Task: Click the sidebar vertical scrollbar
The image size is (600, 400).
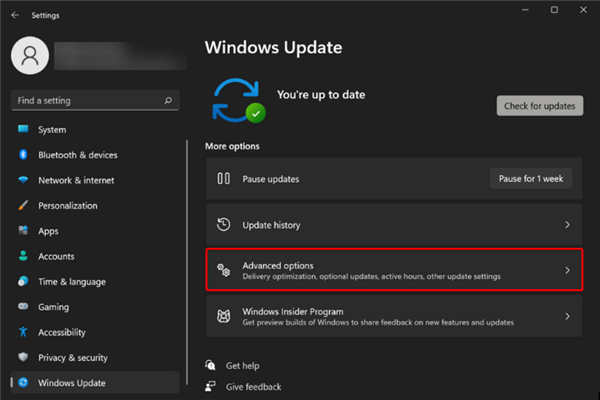Action: coord(187,262)
